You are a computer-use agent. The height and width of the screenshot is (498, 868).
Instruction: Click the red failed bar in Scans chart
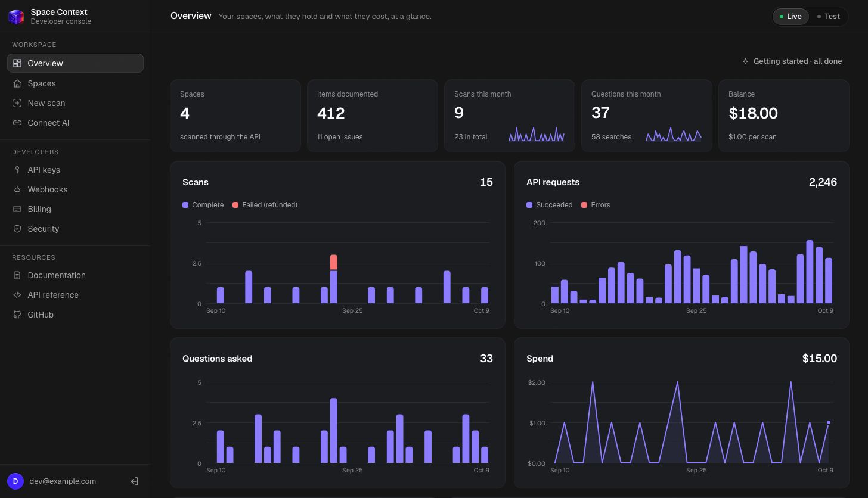[x=334, y=262]
